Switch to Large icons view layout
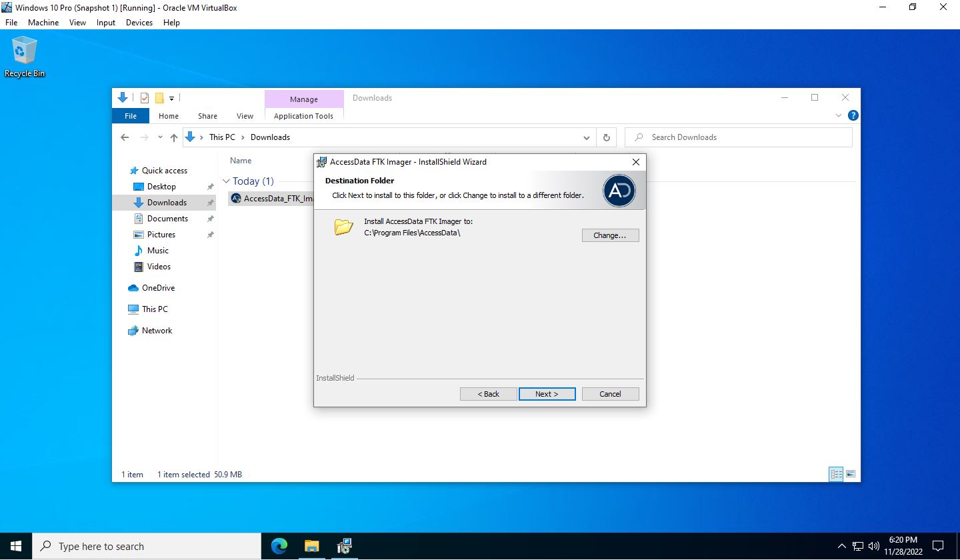Screen dimensions: 960x560 (x=850, y=475)
